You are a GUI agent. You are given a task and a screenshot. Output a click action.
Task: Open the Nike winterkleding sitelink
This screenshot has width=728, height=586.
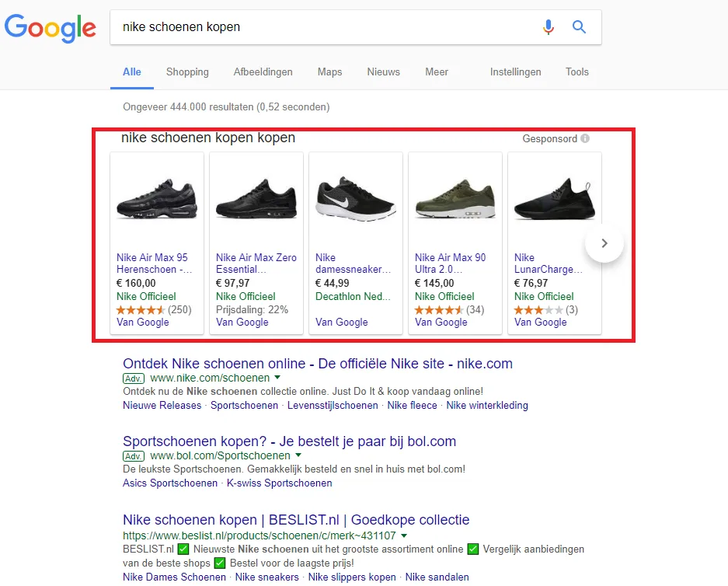[x=487, y=406]
